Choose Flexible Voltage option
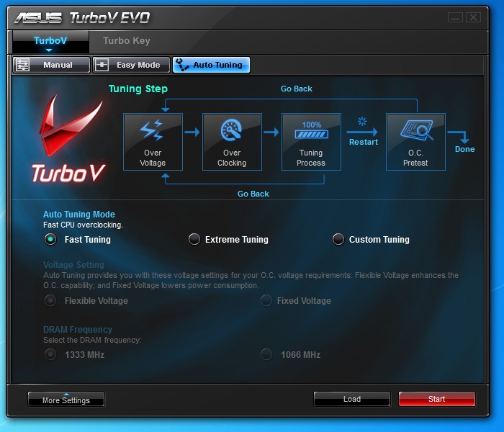The image size is (504, 432). (50, 300)
